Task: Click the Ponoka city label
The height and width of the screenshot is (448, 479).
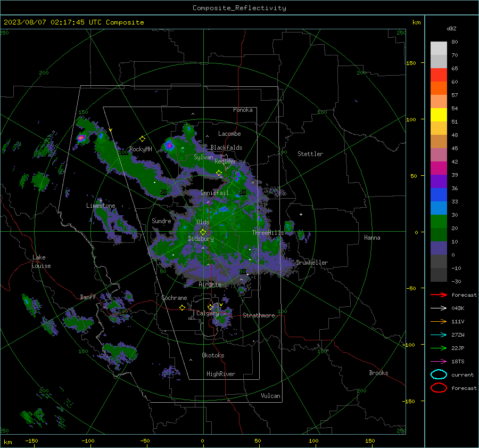Action: point(243,110)
